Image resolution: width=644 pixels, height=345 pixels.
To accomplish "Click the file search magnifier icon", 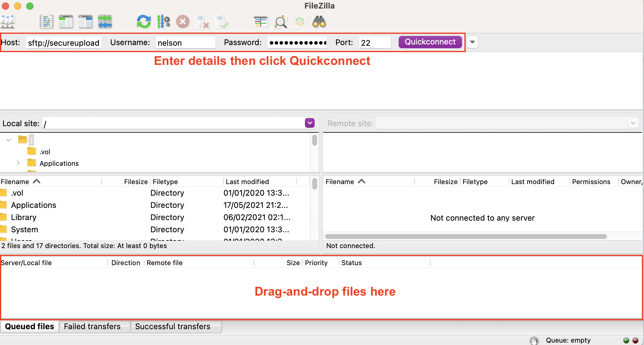I will [x=281, y=22].
